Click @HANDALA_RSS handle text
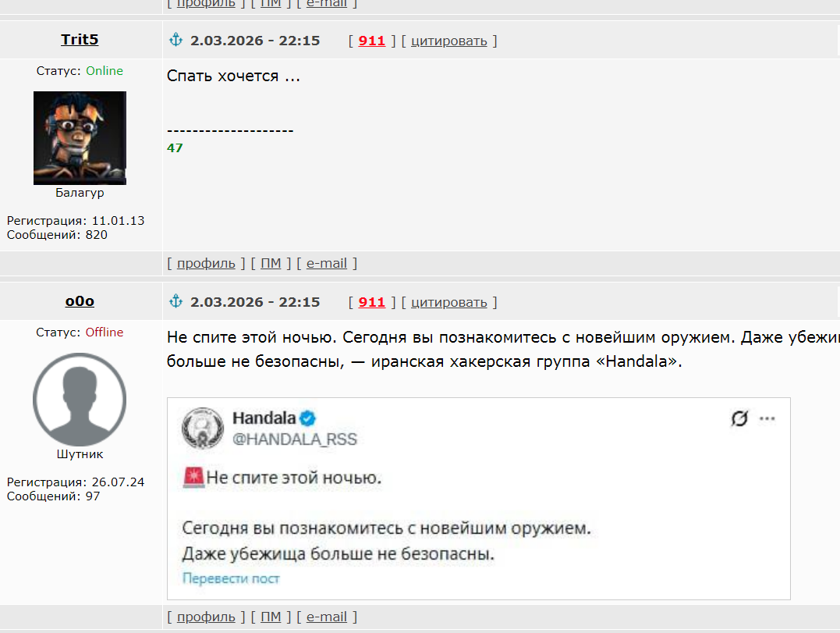The height and width of the screenshot is (633, 840). [295, 439]
